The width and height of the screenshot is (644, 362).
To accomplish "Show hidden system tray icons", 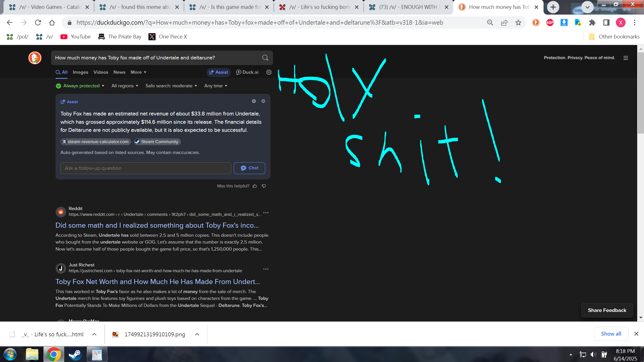I will pyautogui.click(x=571, y=354).
